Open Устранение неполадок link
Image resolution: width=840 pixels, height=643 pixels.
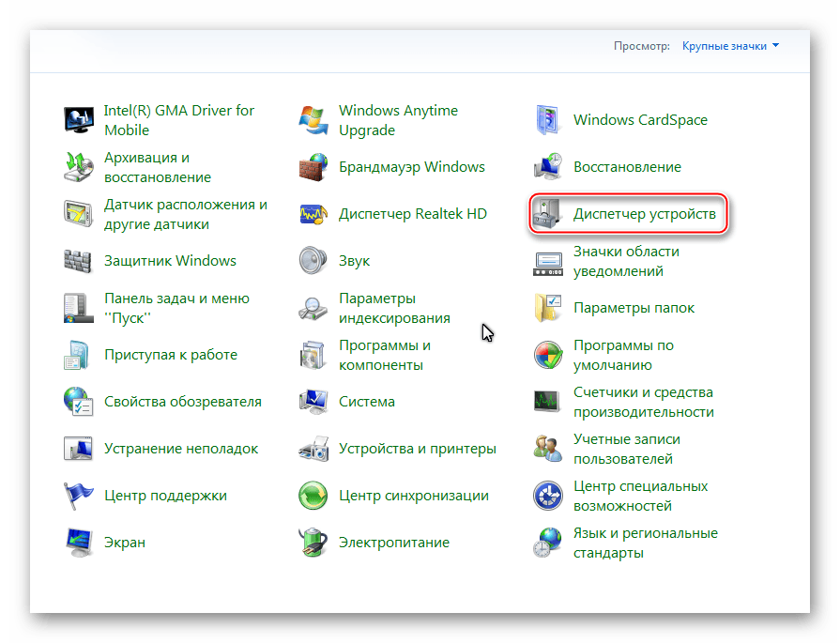[x=180, y=449]
